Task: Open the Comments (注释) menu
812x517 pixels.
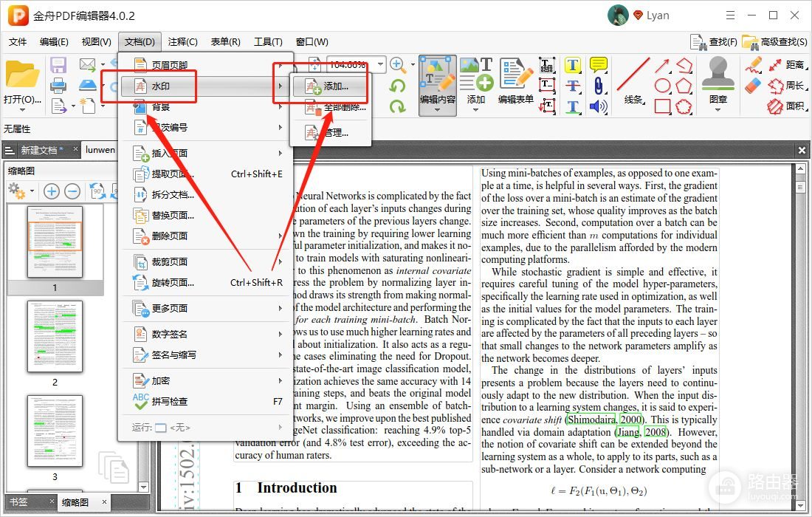Action: [x=182, y=42]
